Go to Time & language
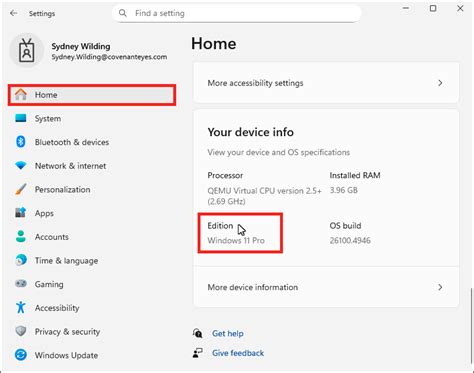The height and width of the screenshot is (373, 474). click(92, 260)
